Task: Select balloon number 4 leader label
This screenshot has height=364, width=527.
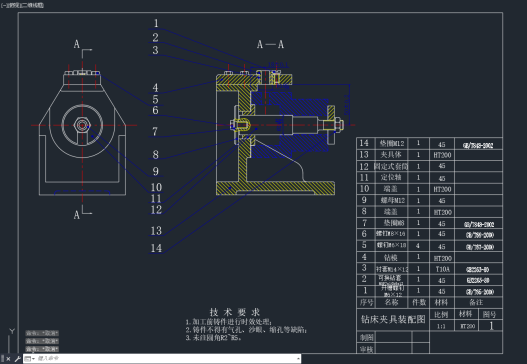Action: pos(155,88)
